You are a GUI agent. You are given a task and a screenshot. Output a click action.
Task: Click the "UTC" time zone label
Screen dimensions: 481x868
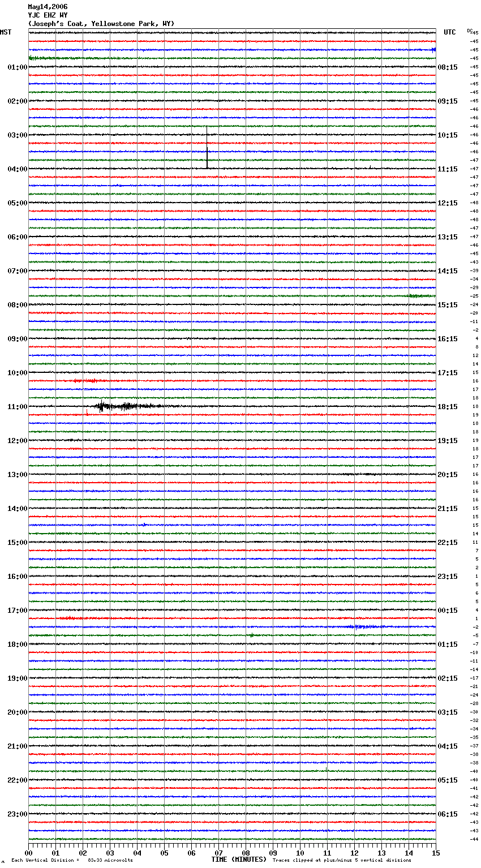(450, 32)
